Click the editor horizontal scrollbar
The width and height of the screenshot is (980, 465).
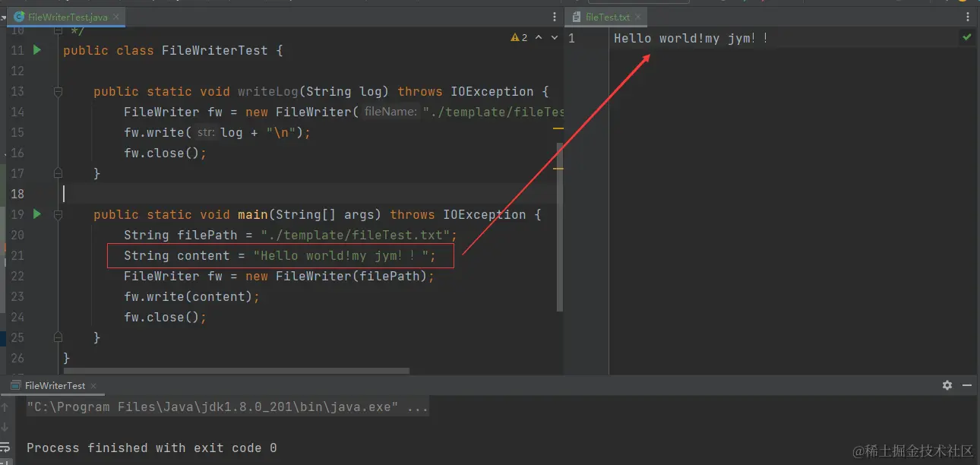click(237, 372)
